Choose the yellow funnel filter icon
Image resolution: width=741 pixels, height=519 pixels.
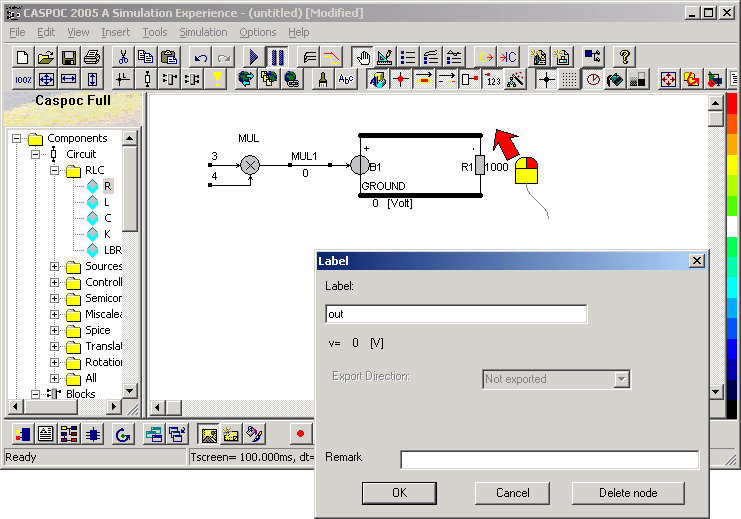[217, 79]
